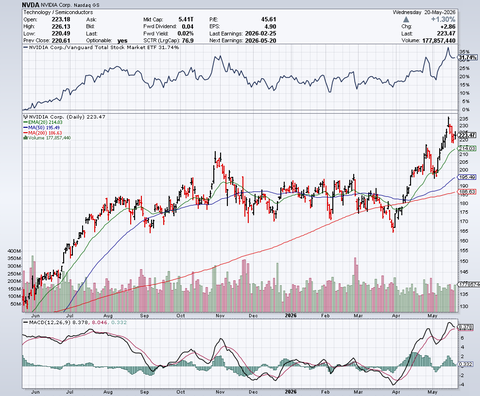
Task: Click the 223.47 last price axis tag
Action: coord(468,135)
